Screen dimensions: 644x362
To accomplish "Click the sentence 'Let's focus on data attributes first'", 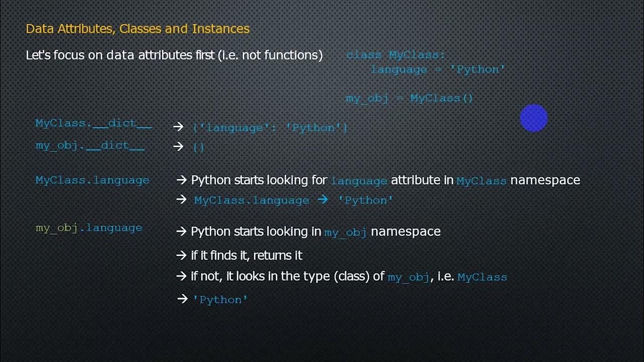I will click(x=174, y=55).
